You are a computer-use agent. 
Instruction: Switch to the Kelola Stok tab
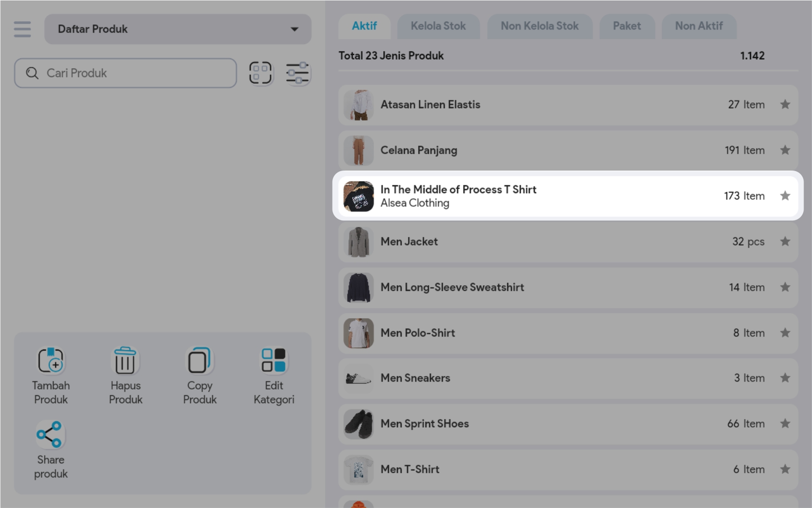click(x=438, y=26)
